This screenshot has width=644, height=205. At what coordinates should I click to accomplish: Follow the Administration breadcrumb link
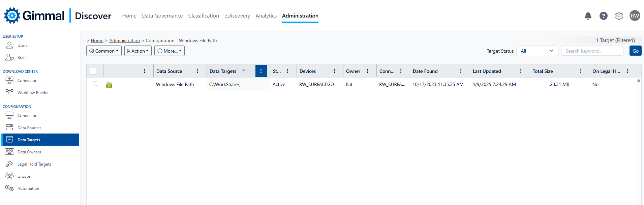(124, 40)
